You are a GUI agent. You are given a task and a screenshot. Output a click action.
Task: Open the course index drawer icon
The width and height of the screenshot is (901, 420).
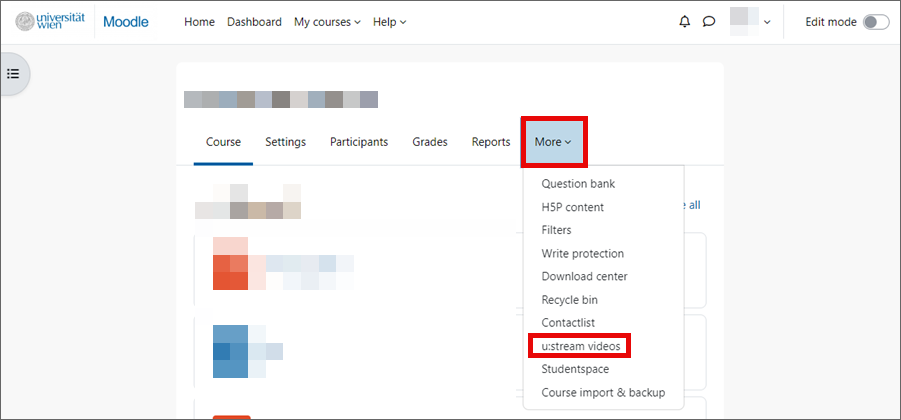[x=14, y=73]
